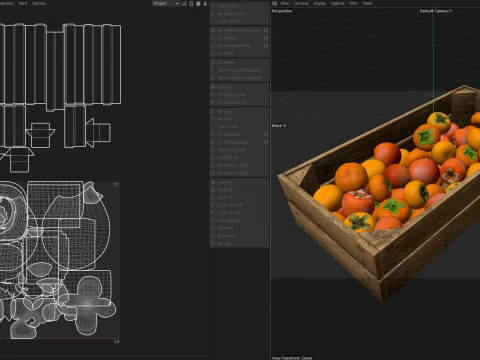This screenshot has height=360, width=480.
Task: Open the UV Unwrap options gear
Action: pyautogui.click(x=266, y=38)
